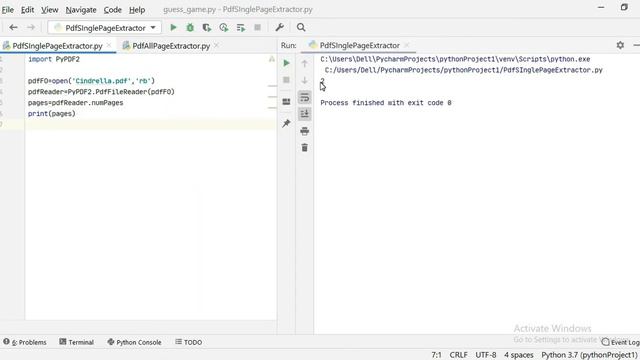This screenshot has height=360, width=640.
Task: Open the Edit menu
Action: click(x=27, y=9)
